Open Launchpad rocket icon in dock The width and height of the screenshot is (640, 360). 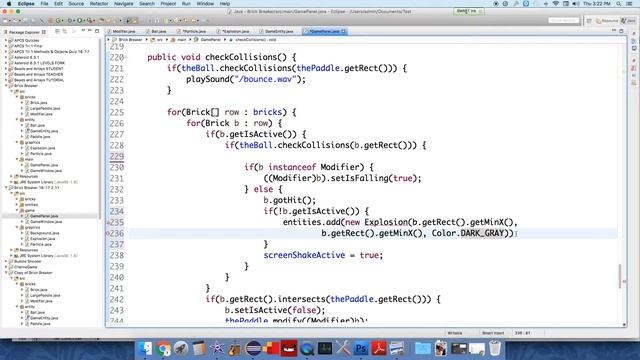[181, 349]
